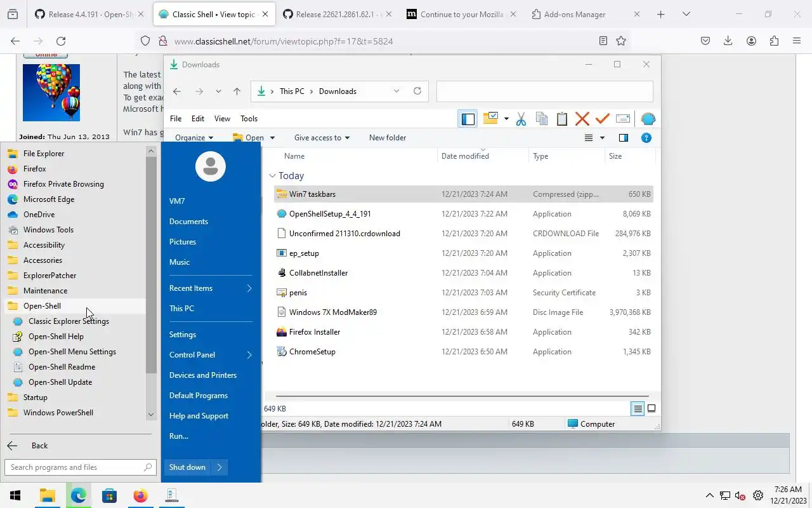Expand the address bar history dropdown
This screenshot has width=812, height=508.
tap(396, 91)
